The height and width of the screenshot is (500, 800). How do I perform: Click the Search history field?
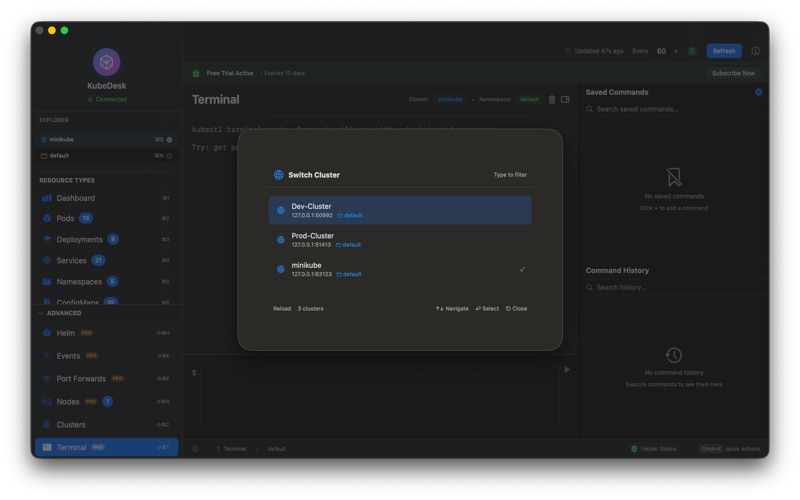tap(673, 288)
